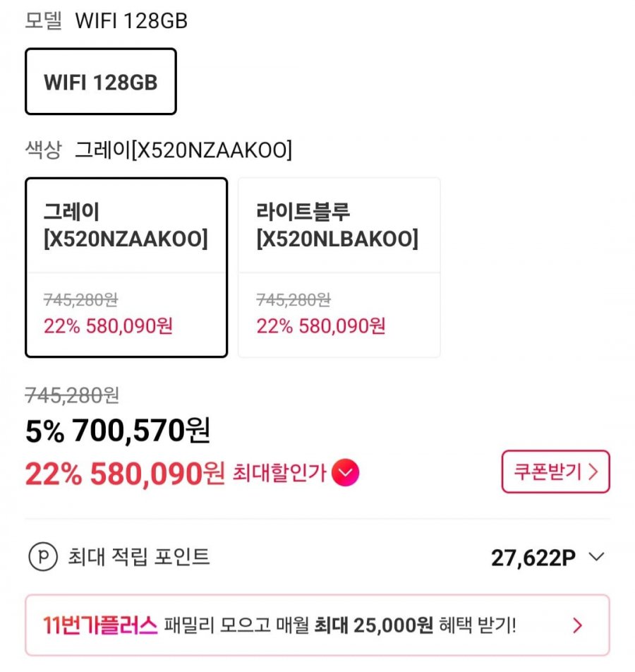Image resolution: width=635 pixels, height=672 pixels.
Task: Click the red 11번가플러스 brand text
Action: click(99, 625)
